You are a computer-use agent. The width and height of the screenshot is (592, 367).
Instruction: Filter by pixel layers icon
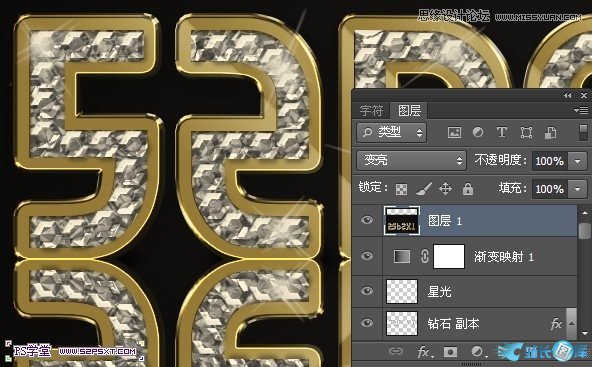454,132
